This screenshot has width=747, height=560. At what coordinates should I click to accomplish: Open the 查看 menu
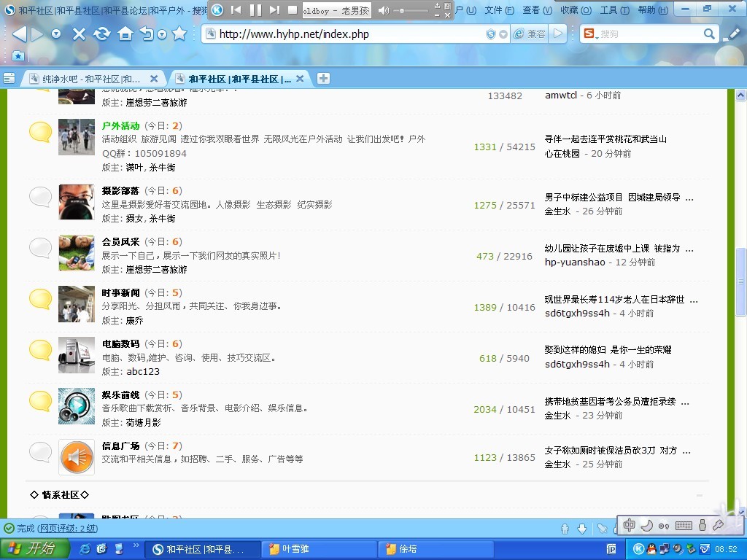(x=538, y=10)
